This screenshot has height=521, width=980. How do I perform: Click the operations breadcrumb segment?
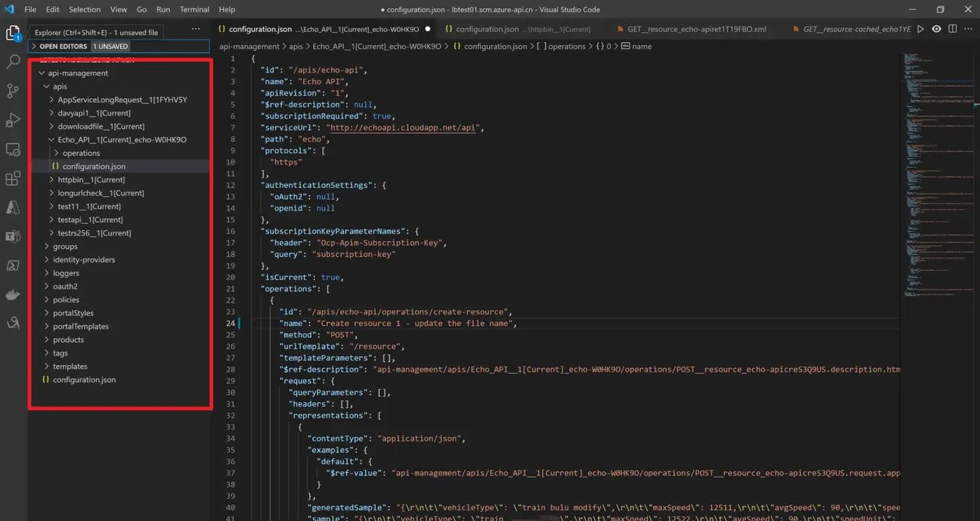click(566, 46)
